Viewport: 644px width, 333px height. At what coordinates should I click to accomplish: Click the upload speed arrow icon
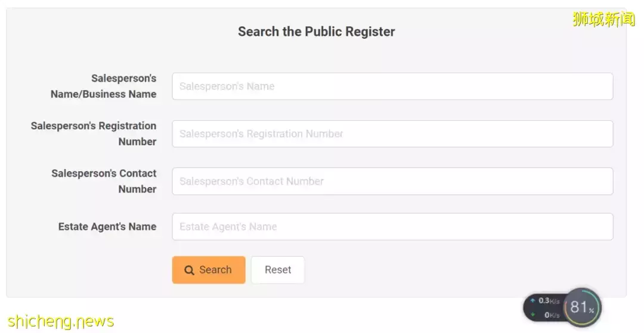click(532, 301)
